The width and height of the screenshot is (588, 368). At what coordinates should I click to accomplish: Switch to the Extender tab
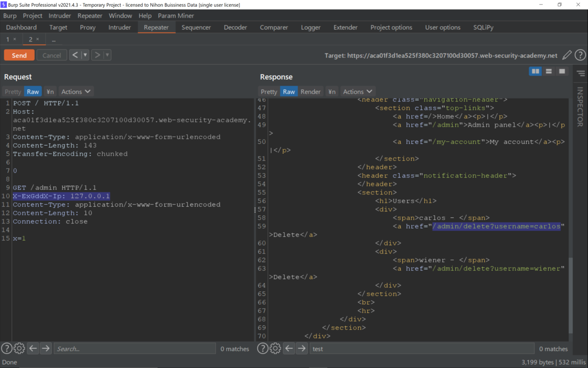[x=345, y=27]
